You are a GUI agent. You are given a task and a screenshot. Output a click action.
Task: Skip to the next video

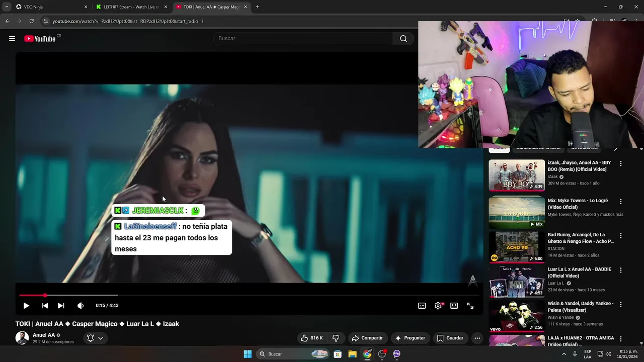(61, 306)
